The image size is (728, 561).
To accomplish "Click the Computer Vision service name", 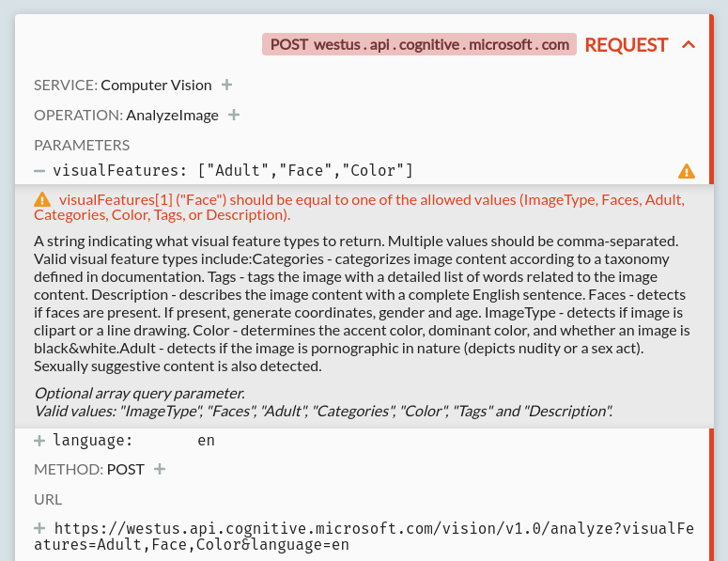I will click(x=156, y=85).
